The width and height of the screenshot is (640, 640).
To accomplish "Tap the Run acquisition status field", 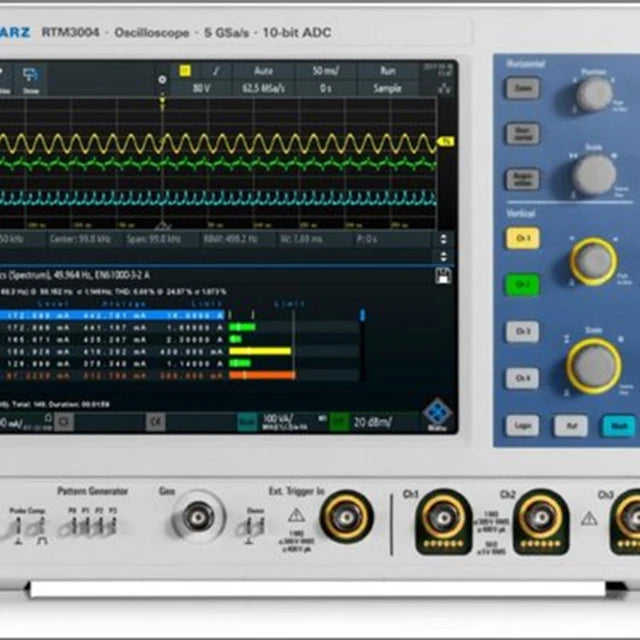I will click(x=388, y=71).
